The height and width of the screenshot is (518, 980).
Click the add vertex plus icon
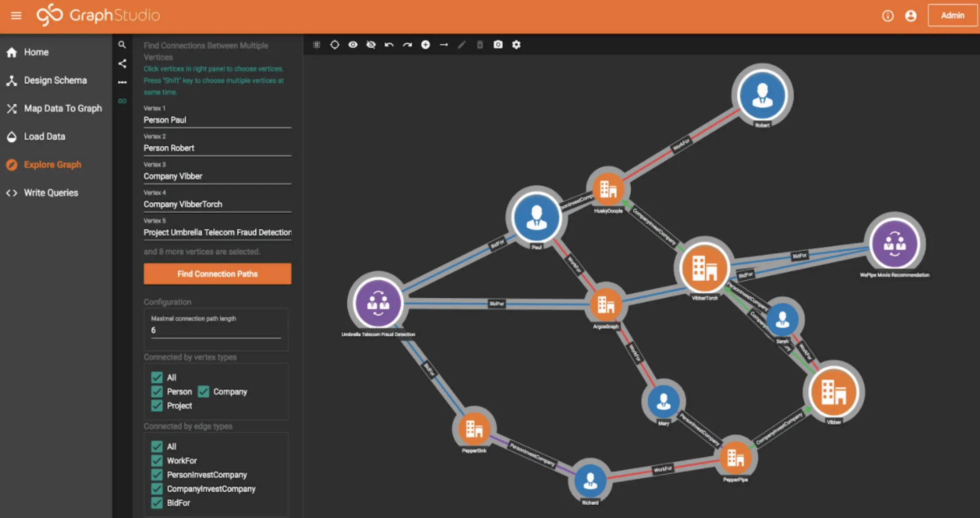point(425,45)
